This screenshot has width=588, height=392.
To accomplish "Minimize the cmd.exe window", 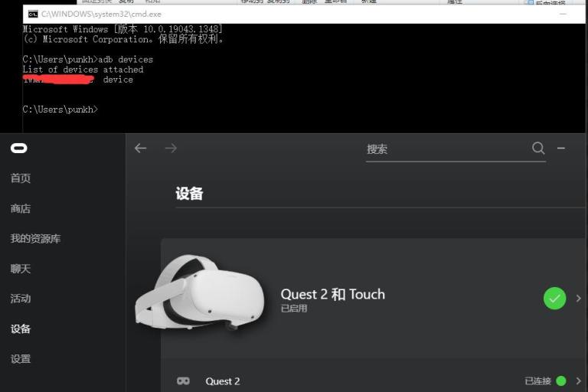I will [563, 15].
